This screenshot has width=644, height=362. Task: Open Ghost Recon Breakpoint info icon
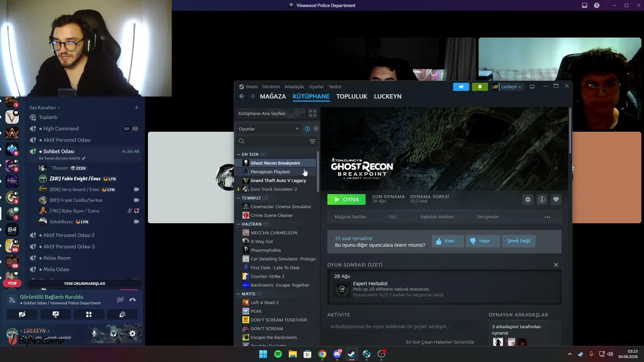click(x=542, y=200)
